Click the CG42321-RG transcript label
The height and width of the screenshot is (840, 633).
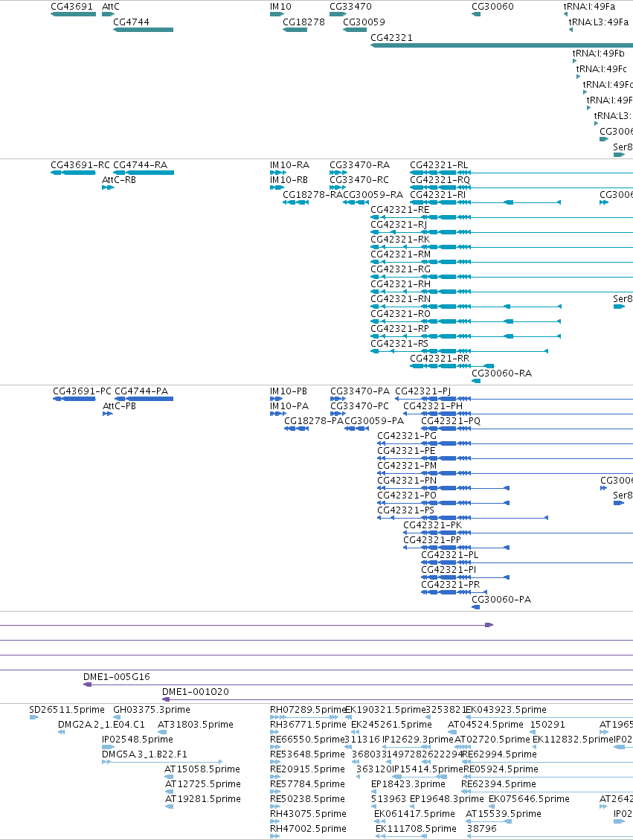401,269
